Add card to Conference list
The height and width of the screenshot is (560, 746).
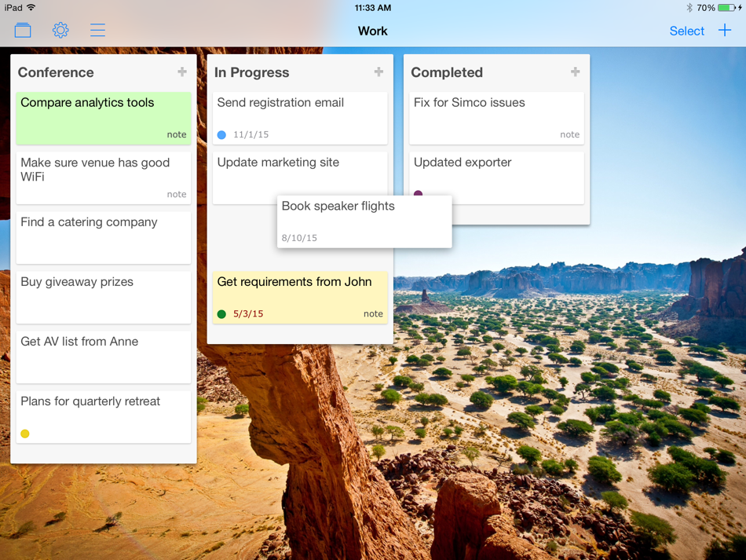(x=182, y=71)
